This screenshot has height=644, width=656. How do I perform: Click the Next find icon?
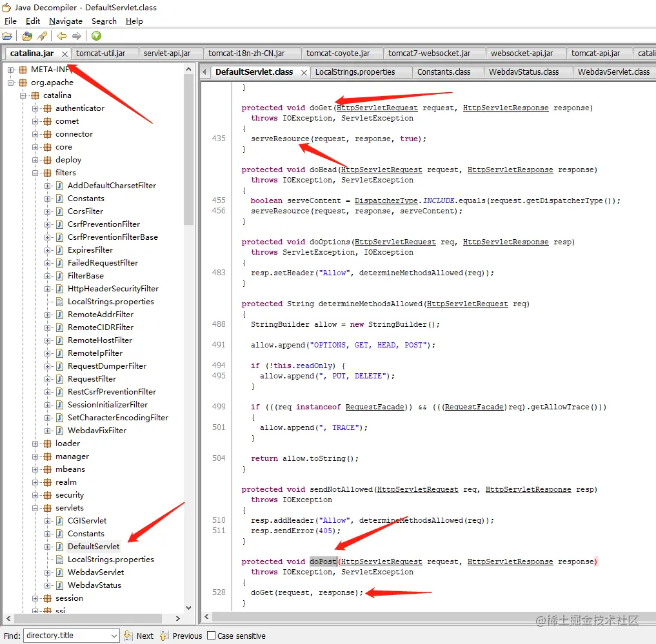128,636
